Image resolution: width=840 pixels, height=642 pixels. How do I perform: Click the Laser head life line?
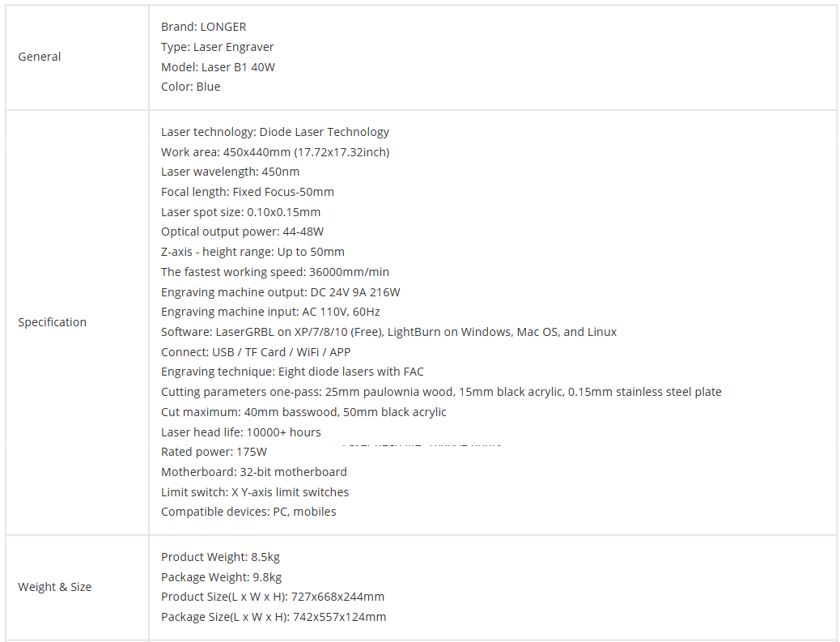pyautogui.click(x=240, y=432)
